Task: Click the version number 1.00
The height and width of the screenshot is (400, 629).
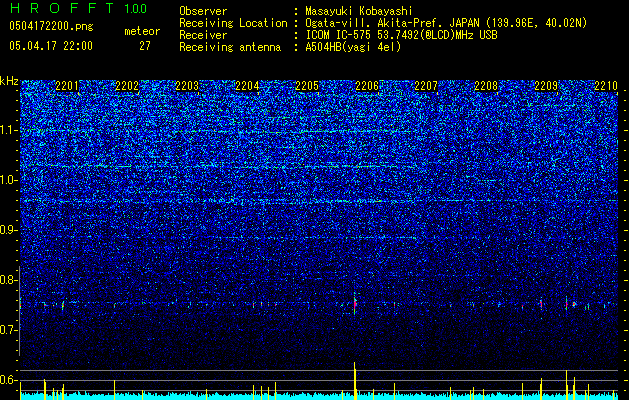Action: click(x=136, y=8)
